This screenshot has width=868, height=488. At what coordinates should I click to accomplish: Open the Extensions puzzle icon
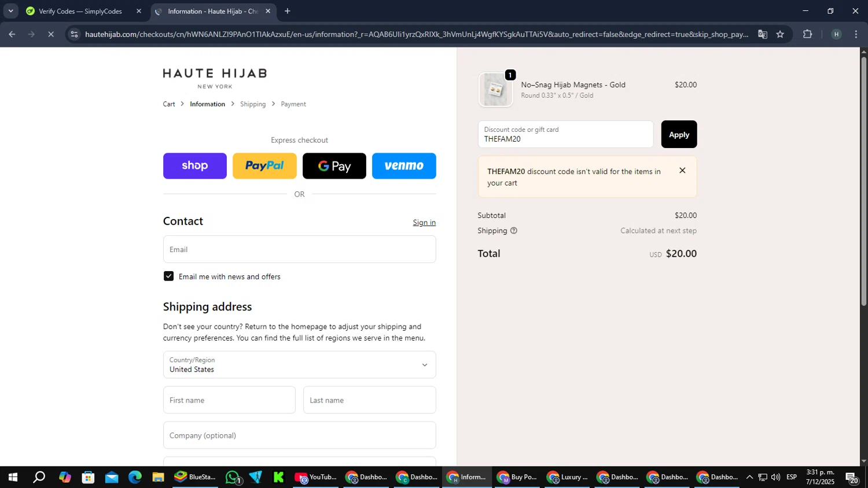click(x=808, y=34)
